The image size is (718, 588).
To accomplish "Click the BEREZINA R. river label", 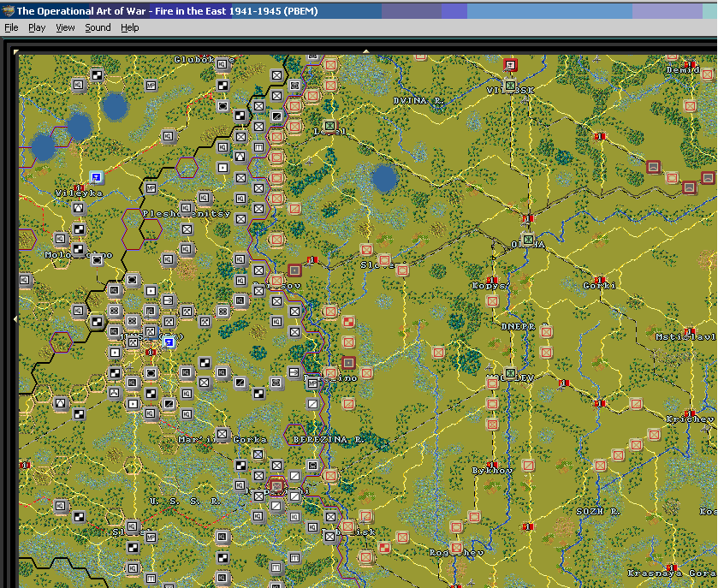I will 329,439.
